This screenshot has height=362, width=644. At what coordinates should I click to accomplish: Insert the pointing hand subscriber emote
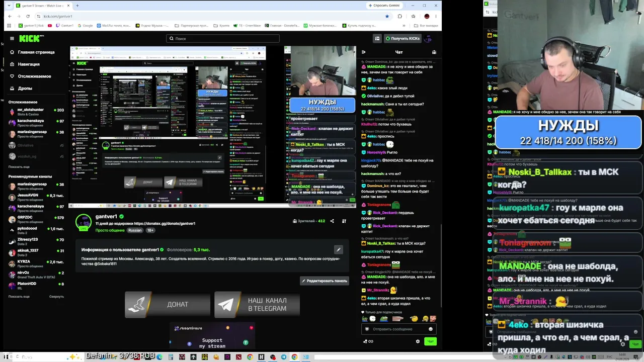(398, 319)
